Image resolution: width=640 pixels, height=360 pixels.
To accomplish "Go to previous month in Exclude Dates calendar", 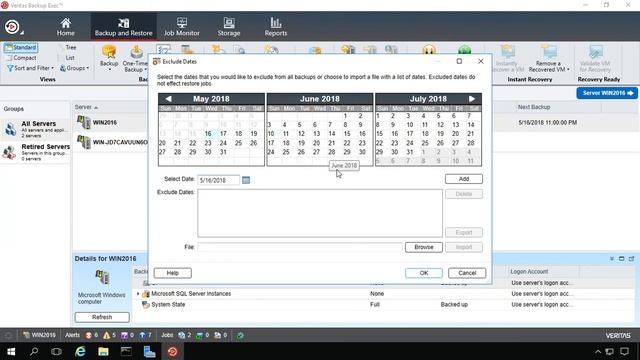I will point(168,99).
